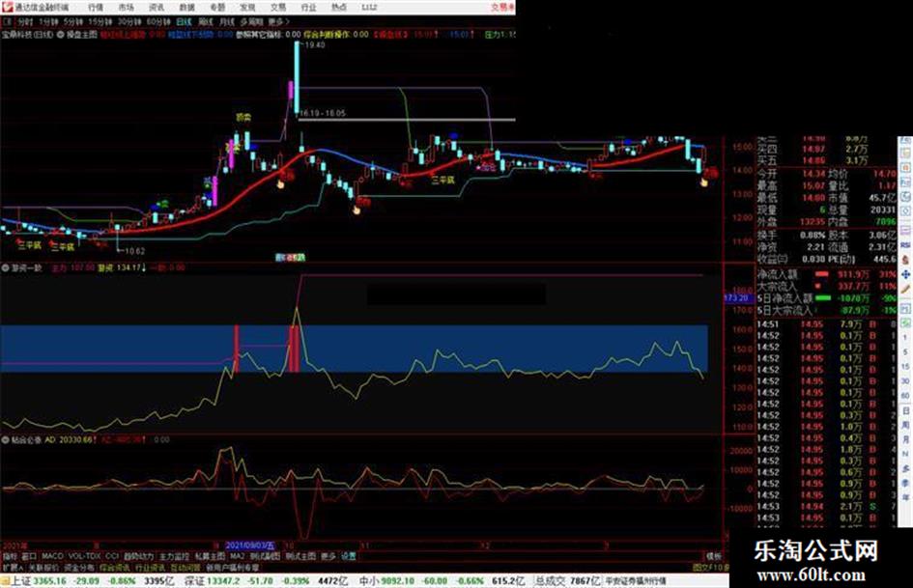This screenshot has width=913, height=588.
Task: Click the red money icon below RSI
Action: [905, 260]
